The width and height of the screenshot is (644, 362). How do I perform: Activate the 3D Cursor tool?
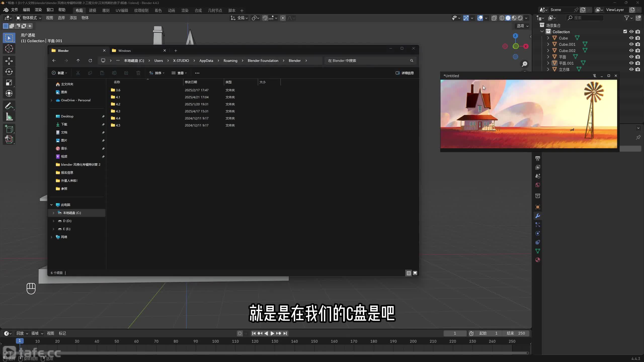9,49
